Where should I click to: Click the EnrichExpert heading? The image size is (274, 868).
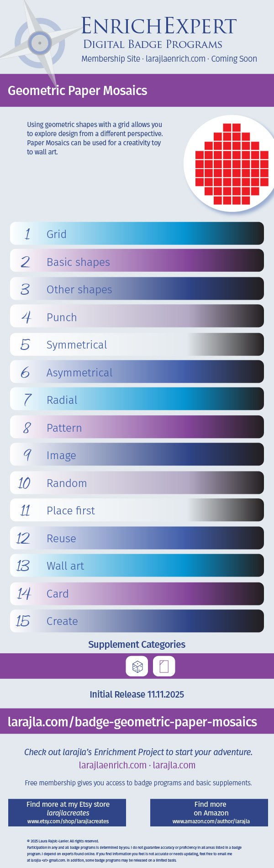point(159,26)
